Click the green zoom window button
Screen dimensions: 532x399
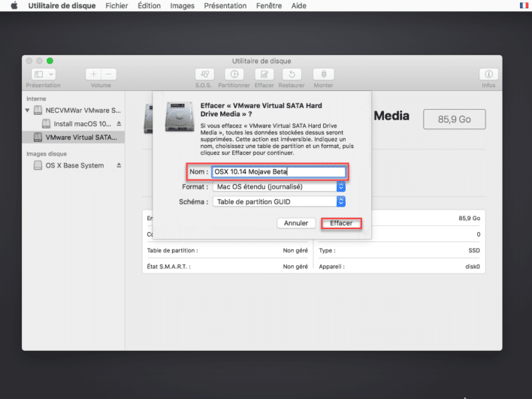coord(50,61)
